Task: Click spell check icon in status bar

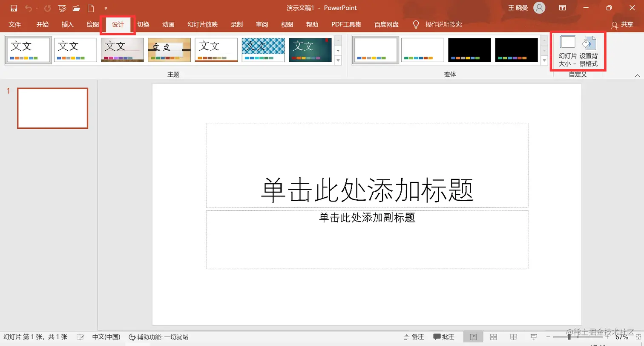Action: click(x=80, y=337)
